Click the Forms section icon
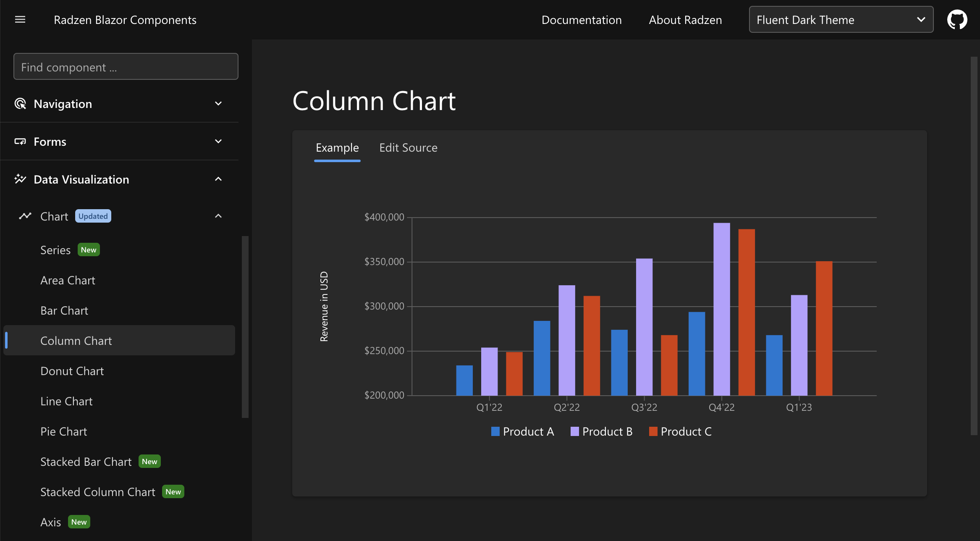The image size is (980, 541). [x=20, y=141]
